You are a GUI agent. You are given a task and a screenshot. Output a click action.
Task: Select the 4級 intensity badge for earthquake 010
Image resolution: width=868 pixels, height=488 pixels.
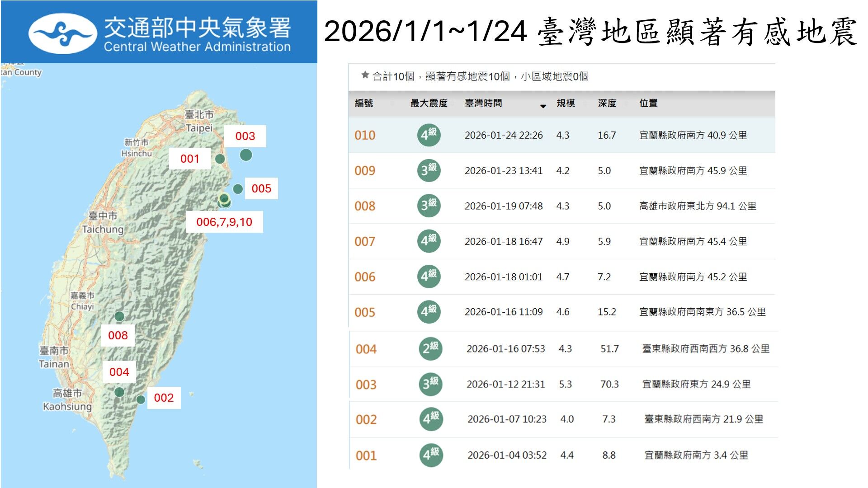point(428,134)
